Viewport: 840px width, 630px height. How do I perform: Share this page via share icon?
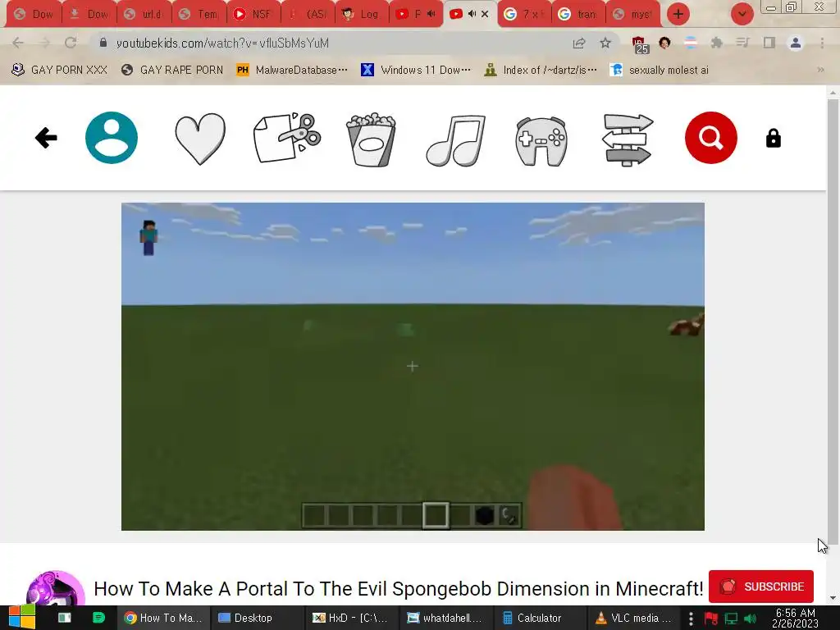[x=579, y=43]
